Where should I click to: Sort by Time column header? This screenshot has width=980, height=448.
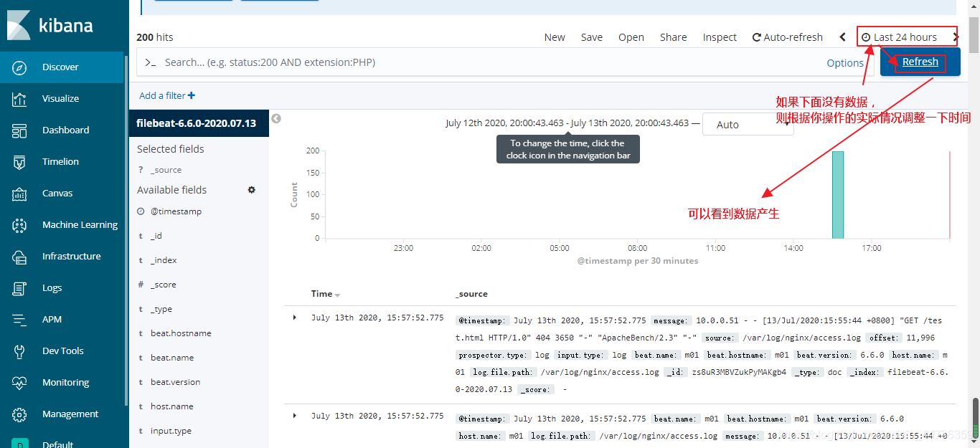point(326,294)
